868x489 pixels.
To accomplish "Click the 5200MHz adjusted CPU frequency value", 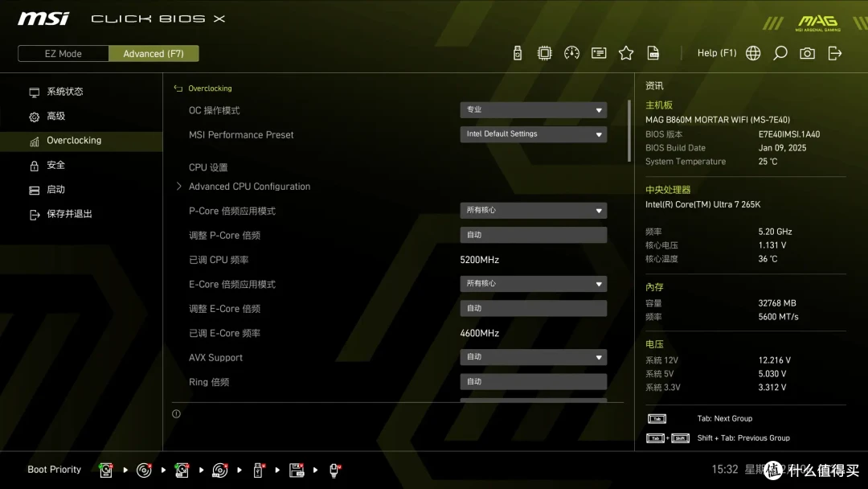I will coord(479,260).
